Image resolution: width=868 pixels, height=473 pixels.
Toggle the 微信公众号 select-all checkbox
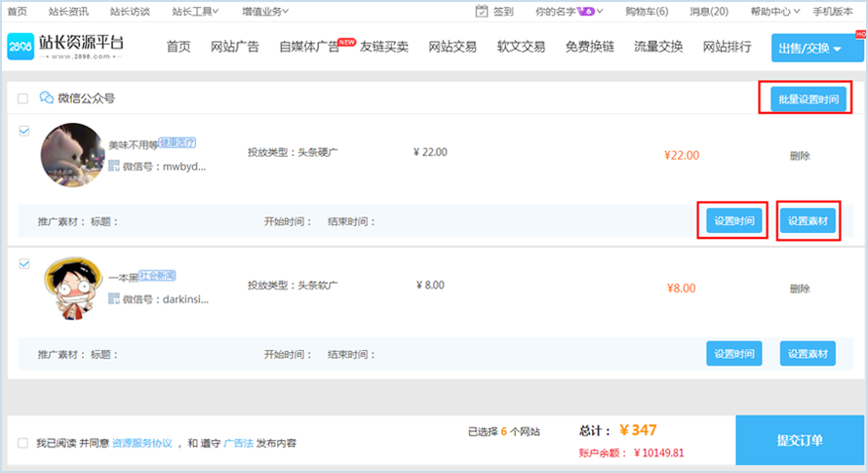pos(23,99)
